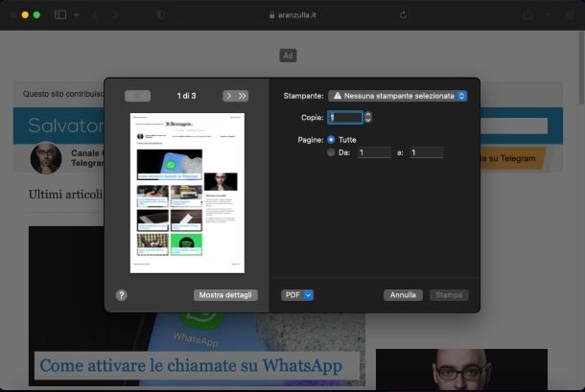This screenshot has width=585, height=392.
Task: Reload the aranzulla.it page
Action: [403, 15]
